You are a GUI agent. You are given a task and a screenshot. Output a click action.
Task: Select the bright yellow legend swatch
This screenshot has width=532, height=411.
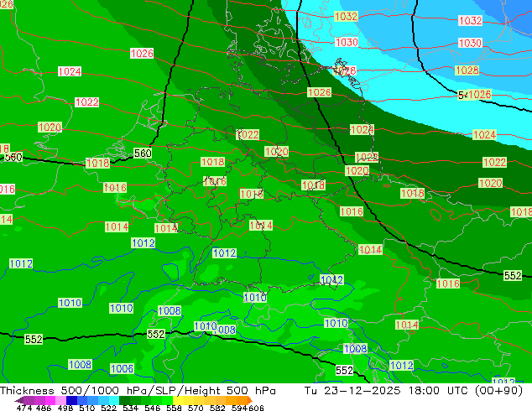coord(178,400)
